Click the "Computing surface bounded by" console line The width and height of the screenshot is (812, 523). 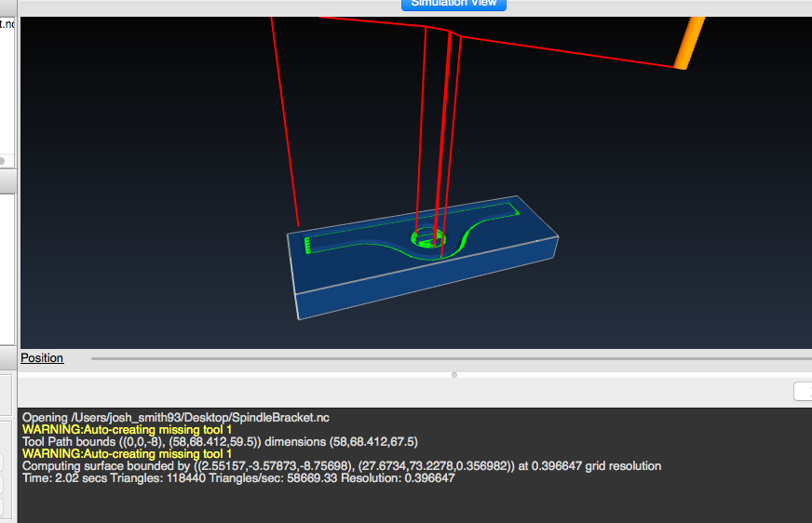(341, 465)
